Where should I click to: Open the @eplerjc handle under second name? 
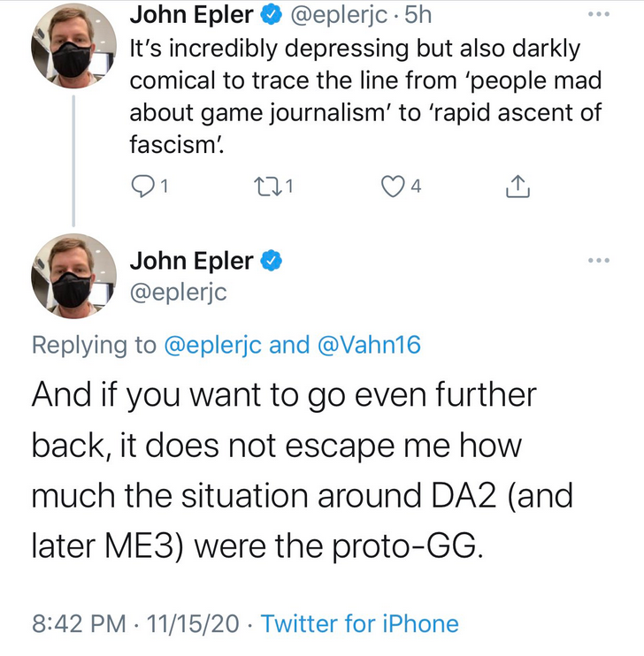click(x=179, y=293)
